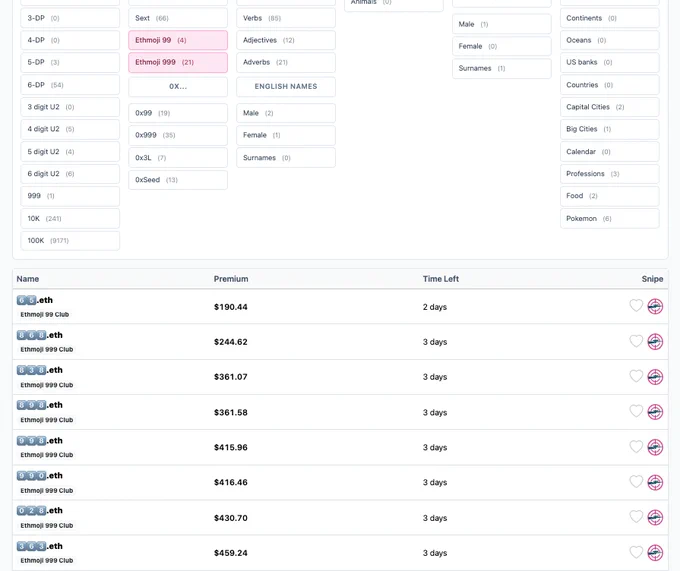Snipe the $459.24 premium name
This screenshot has height=571, width=680.
(655, 553)
